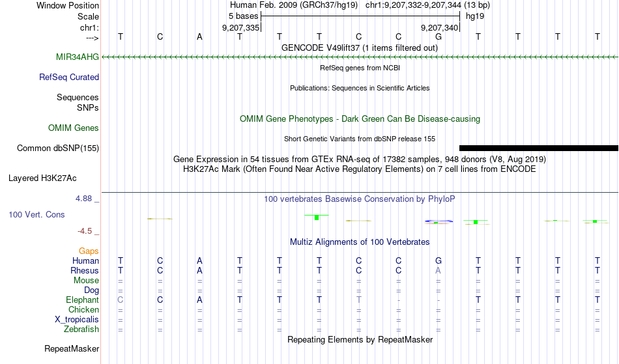
Task: Open the Layered H3K27Ac track label
Action: click(x=42, y=178)
